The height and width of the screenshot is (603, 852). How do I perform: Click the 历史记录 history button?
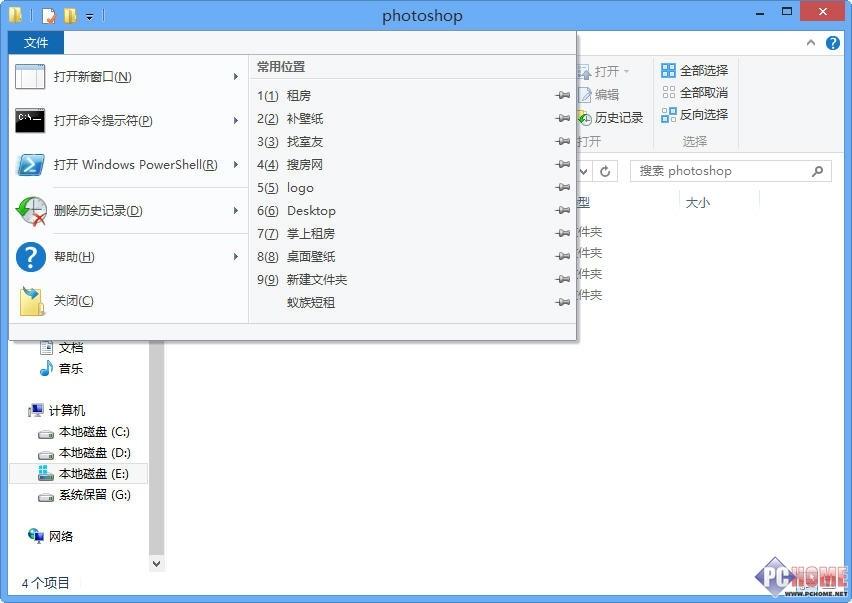click(610, 118)
